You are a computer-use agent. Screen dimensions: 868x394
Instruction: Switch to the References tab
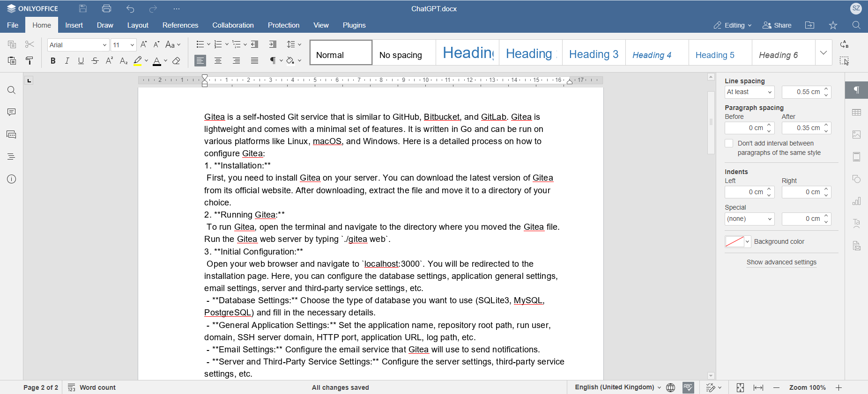click(x=180, y=25)
